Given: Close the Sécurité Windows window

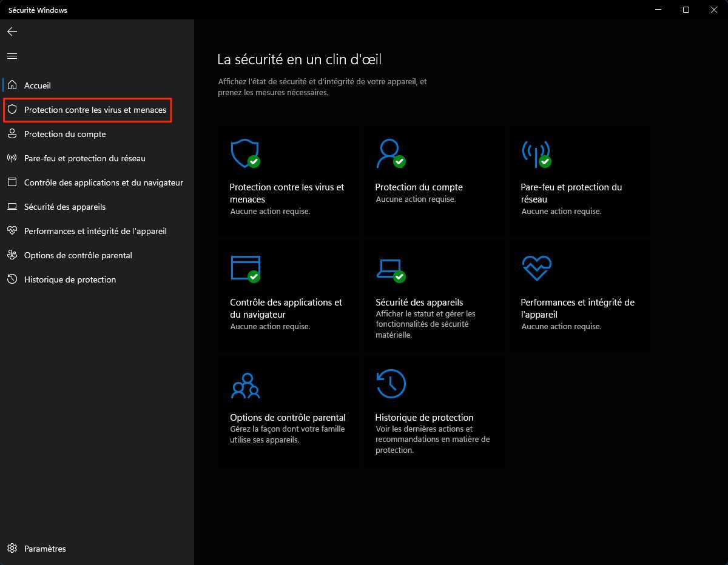Looking at the screenshot, I should [714, 10].
